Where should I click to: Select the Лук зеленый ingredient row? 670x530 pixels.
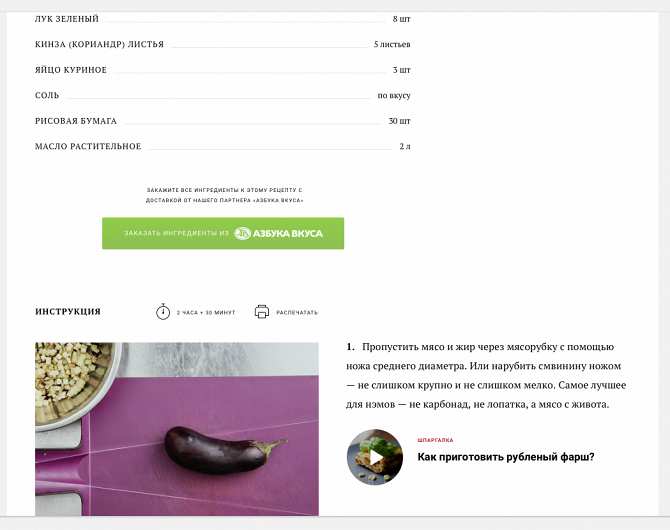point(223,19)
